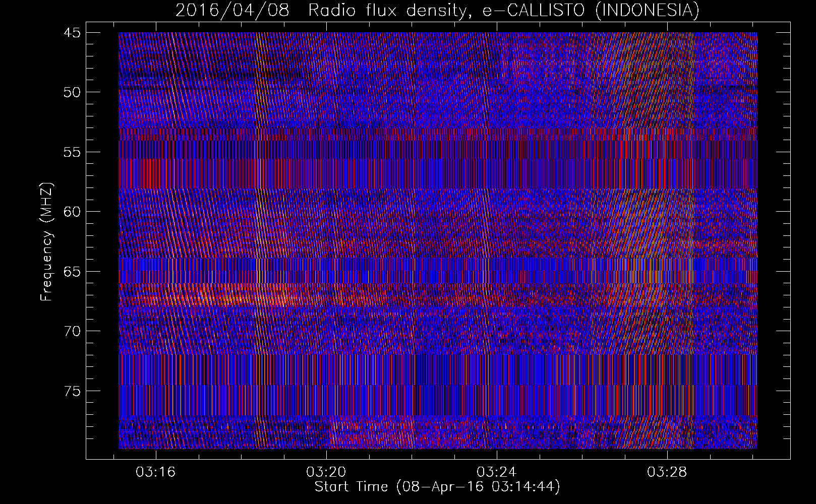Select the 70 frequency tick label
816x504 pixels.
72,331
